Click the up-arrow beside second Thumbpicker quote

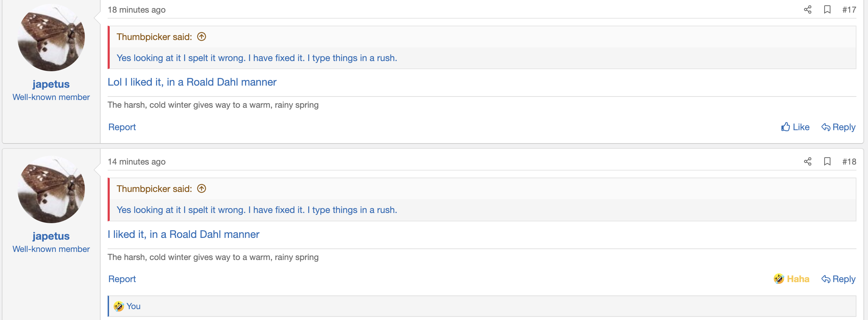pos(202,188)
